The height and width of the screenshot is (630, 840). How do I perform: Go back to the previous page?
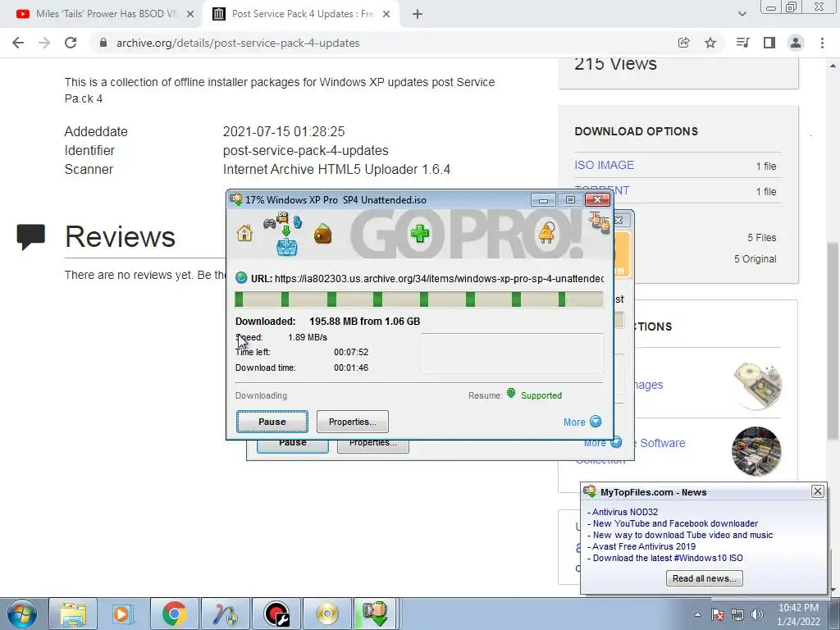pos(18,43)
